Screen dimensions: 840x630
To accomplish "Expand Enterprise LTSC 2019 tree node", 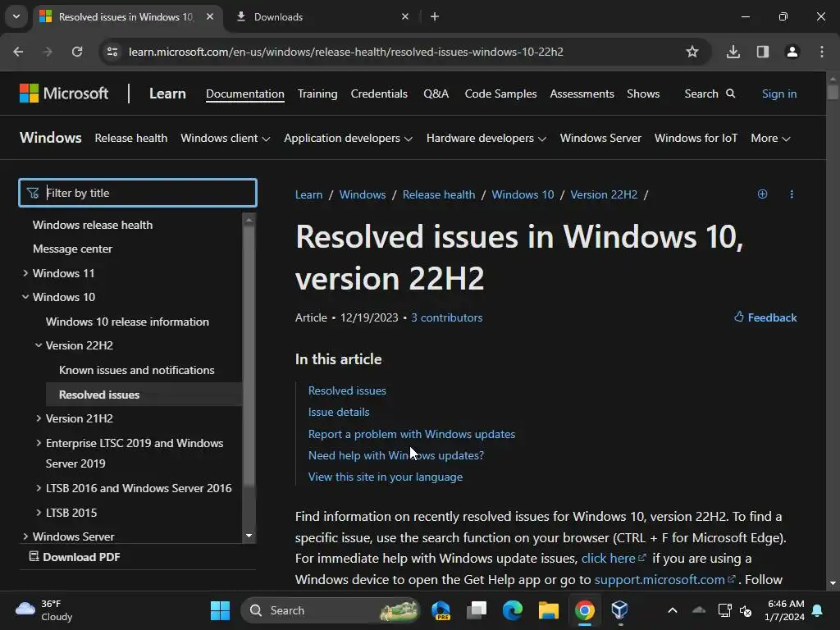I will [x=39, y=443].
